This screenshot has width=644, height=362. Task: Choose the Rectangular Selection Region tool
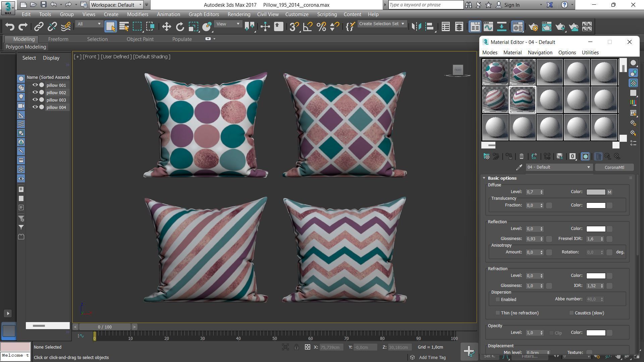(x=137, y=27)
